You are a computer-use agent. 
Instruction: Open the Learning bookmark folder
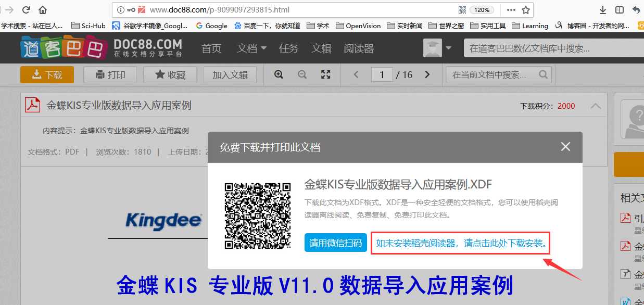530,26
